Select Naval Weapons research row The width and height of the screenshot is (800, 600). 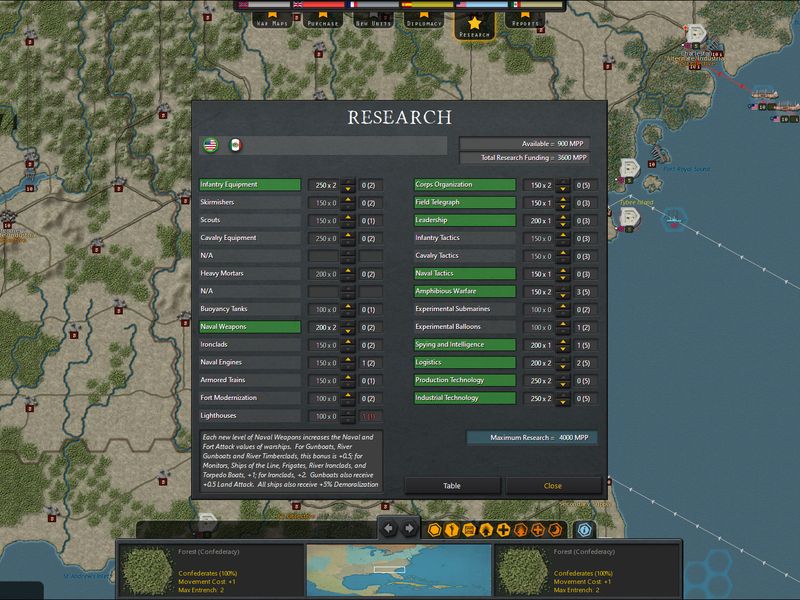point(250,327)
